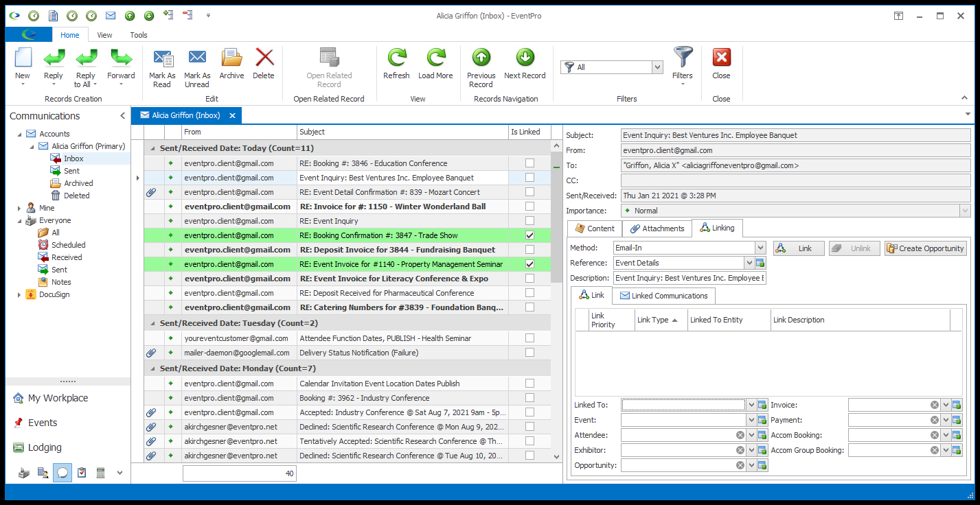Click the calculator icon in bottom navigation
The height and width of the screenshot is (505, 980).
pyautogui.click(x=100, y=473)
